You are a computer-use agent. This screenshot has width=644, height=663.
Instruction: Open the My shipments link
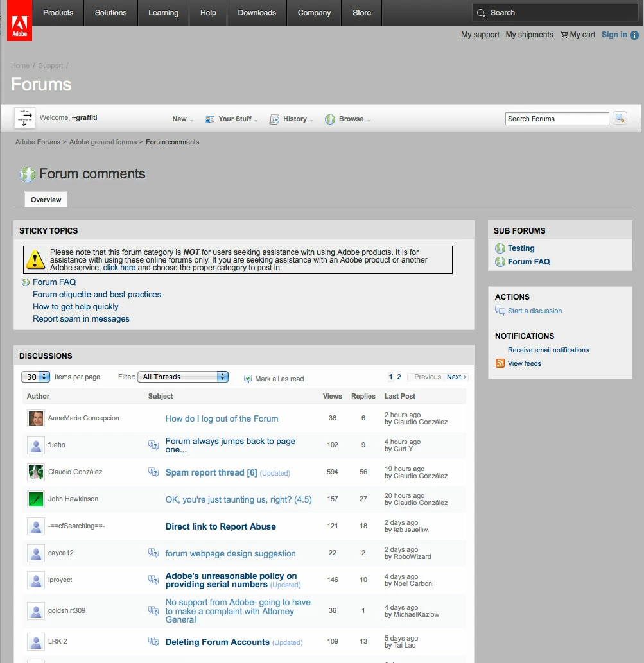pyautogui.click(x=529, y=35)
